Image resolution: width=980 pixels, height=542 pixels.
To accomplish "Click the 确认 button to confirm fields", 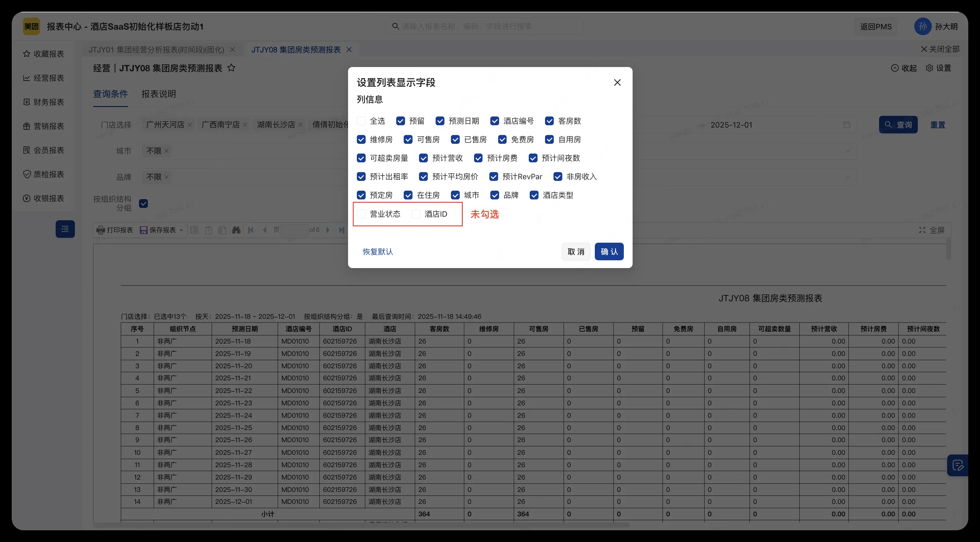I will (x=609, y=251).
